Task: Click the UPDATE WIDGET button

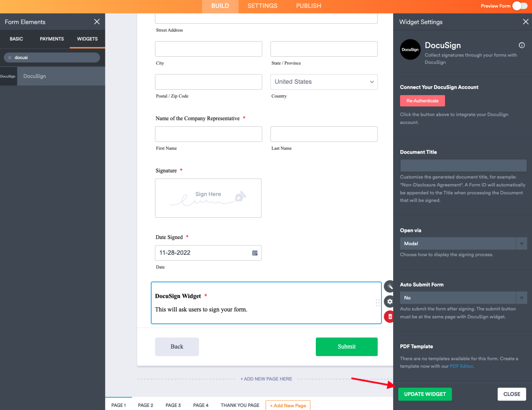Action: pos(425,394)
